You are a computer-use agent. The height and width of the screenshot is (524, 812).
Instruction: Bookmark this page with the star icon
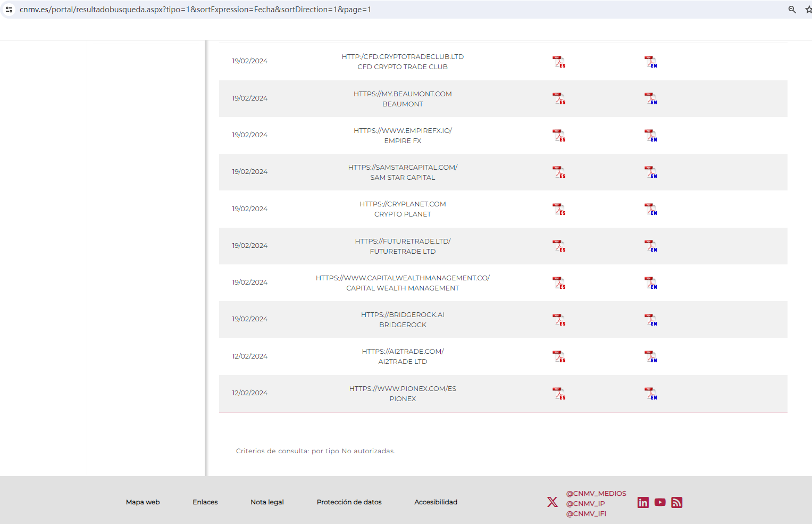[x=808, y=10]
